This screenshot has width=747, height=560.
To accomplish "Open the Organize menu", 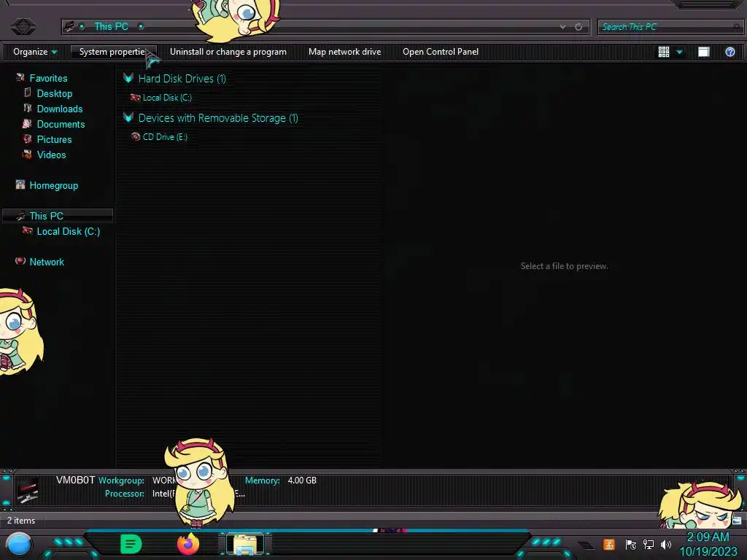I will pos(35,52).
